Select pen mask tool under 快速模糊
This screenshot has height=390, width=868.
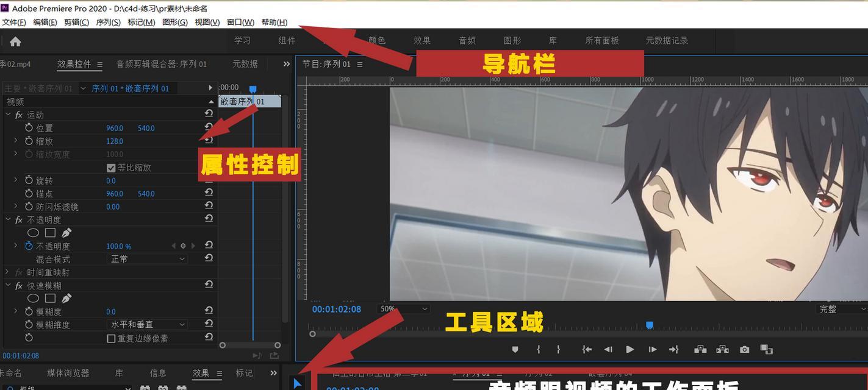coord(66,299)
